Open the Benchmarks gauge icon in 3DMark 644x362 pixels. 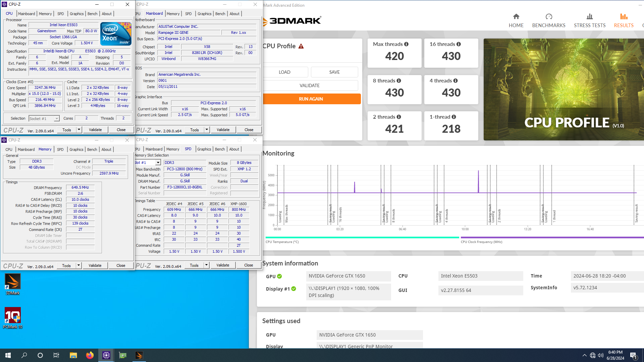(x=549, y=16)
